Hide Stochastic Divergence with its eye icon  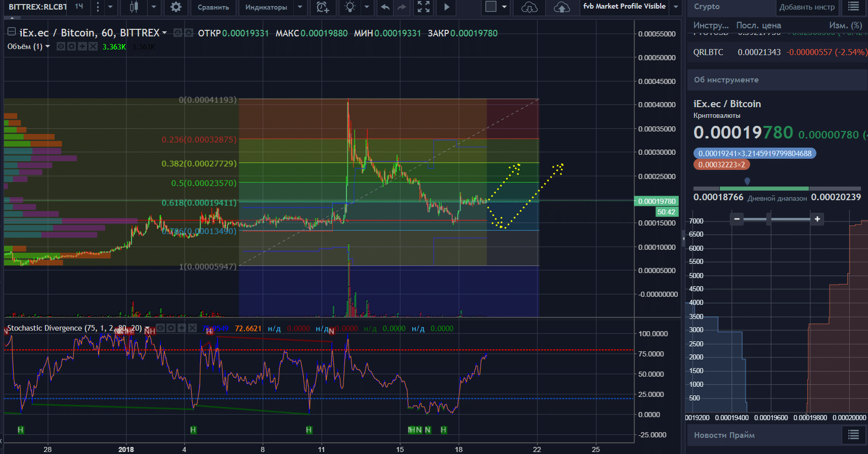(160, 328)
